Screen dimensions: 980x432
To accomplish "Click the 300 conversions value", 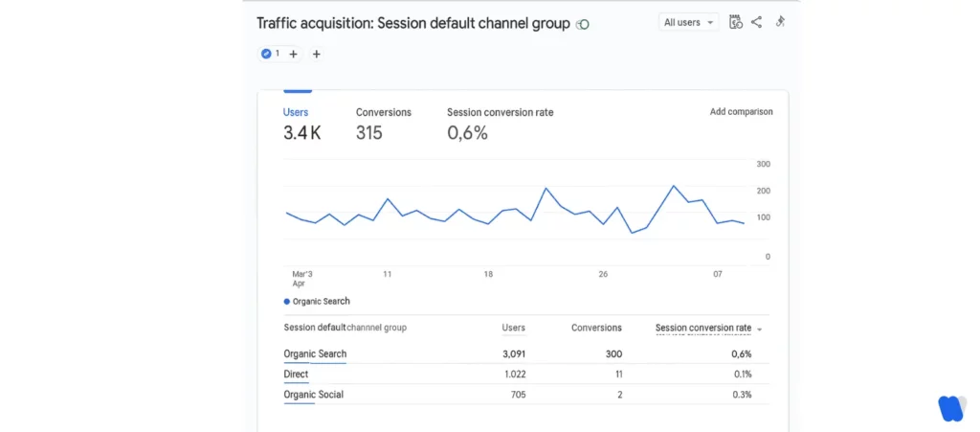I will pyautogui.click(x=613, y=353).
